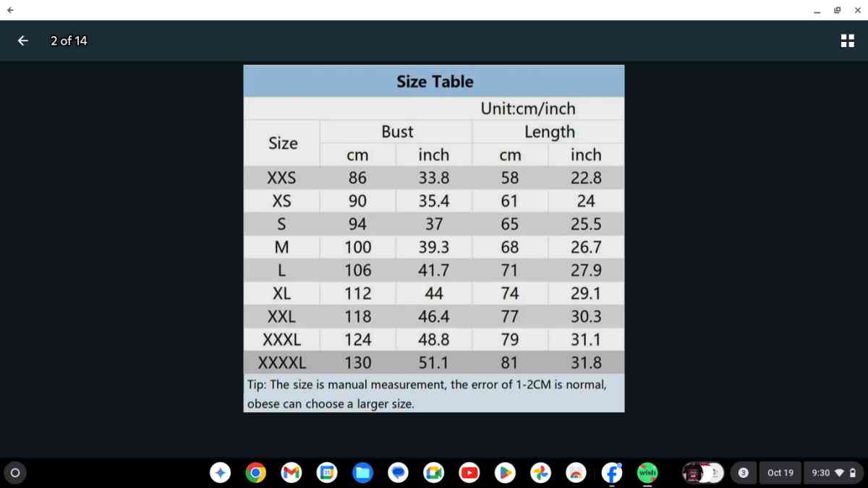Open the notification count badge
The image size is (868, 488).
[743, 473]
